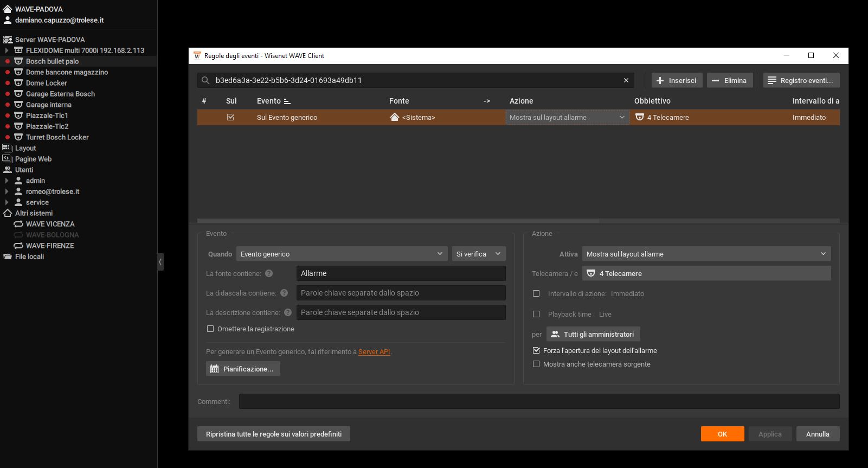Open Registro eventi
This screenshot has width=868, height=468.
(801, 80)
